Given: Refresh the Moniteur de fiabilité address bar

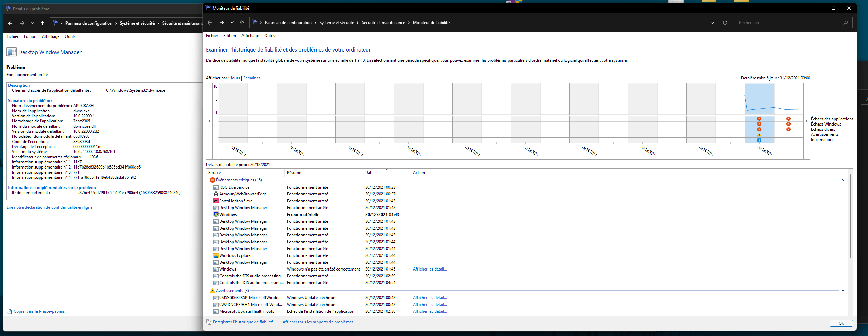Looking at the screenshot, I should (x=725, y=23).
